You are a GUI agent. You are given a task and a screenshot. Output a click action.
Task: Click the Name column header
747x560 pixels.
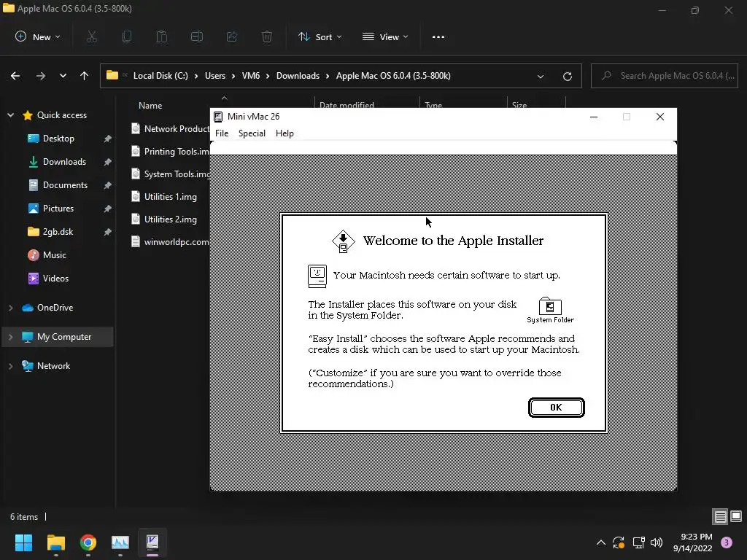[150, 105]
